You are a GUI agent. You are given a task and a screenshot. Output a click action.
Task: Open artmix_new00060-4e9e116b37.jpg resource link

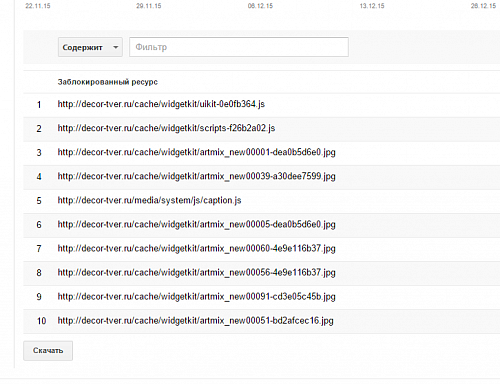[x=196, y=248]
